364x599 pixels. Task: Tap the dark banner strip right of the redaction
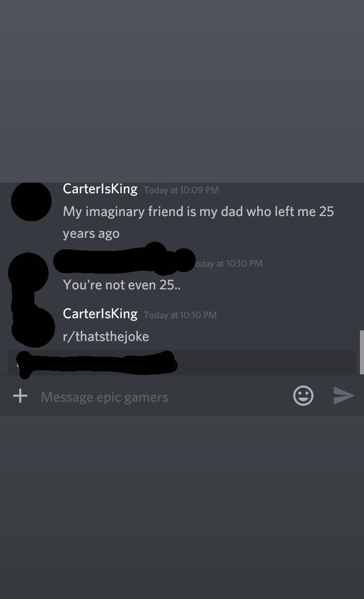pyautogui.click(x=267, y=362)
